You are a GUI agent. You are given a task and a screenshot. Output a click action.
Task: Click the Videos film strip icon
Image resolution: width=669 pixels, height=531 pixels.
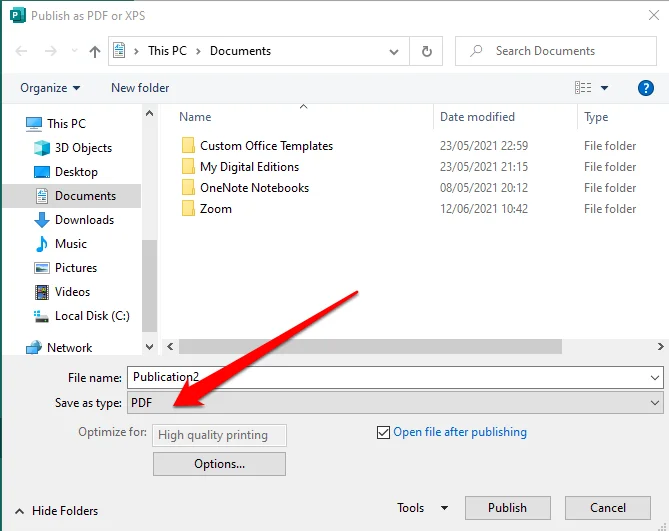point(42,292)
